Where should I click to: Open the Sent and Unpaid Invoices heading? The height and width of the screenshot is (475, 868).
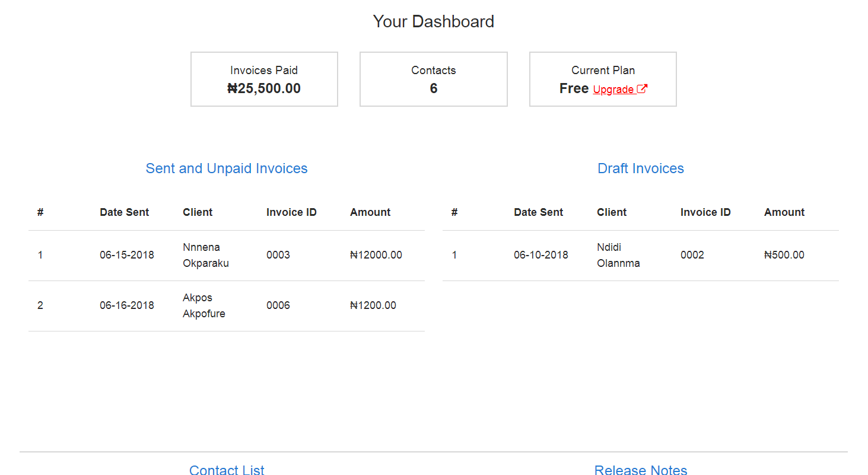227,168
